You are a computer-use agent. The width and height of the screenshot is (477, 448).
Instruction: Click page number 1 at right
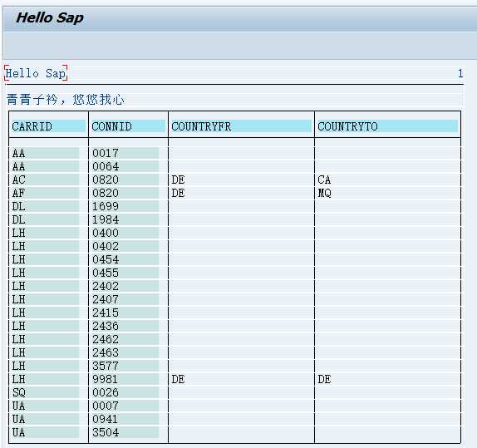tap(460, 73)
